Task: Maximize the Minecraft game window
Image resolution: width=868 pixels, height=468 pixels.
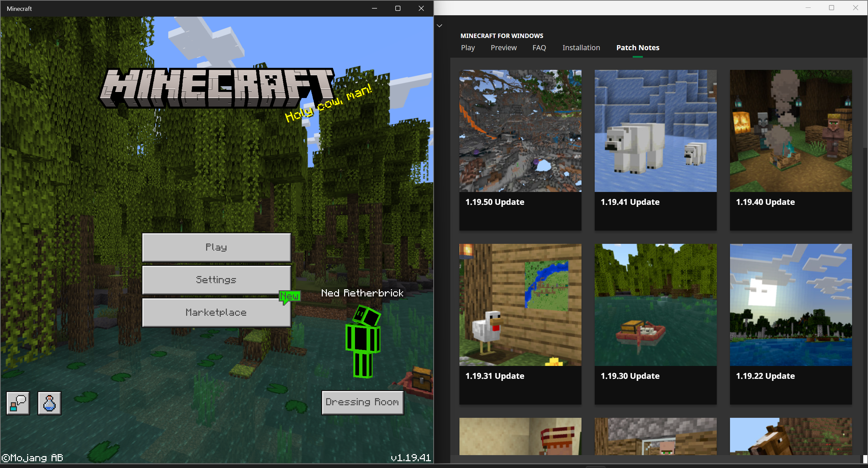Action: click(x=398, y=8)
